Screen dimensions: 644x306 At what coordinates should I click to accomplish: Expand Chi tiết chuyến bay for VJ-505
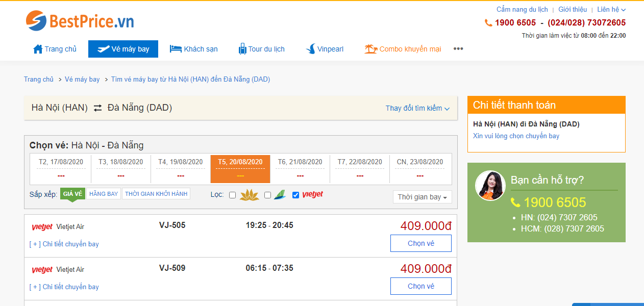64,244
